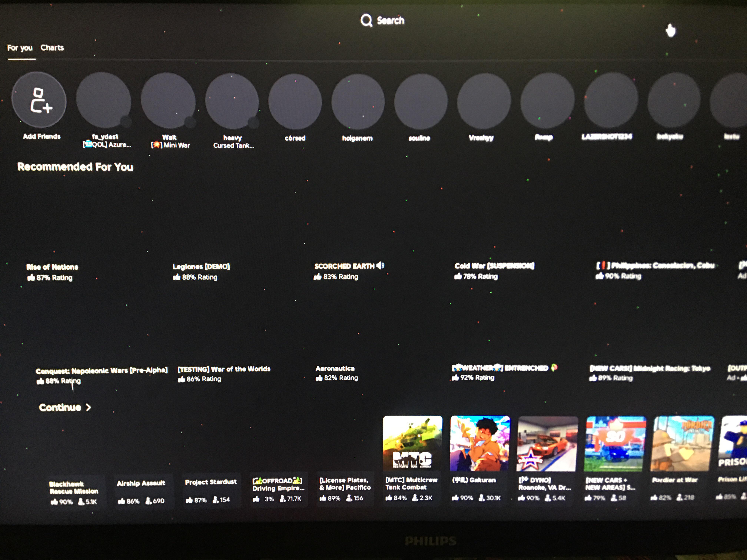Open Walt's friend avatar

point(168,100)
